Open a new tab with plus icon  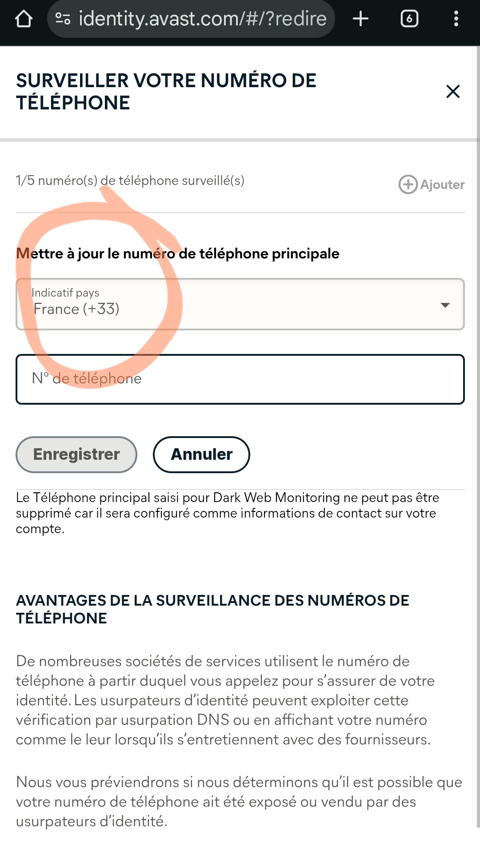360,19
